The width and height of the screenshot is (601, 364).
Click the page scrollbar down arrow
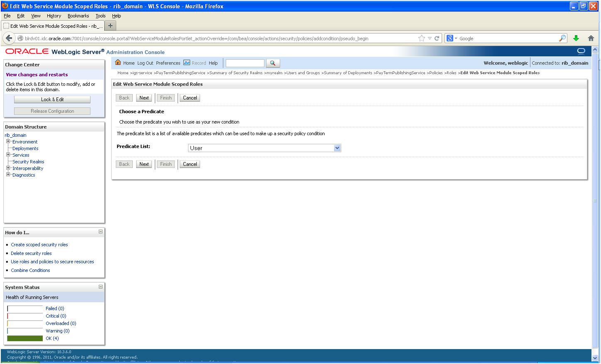[x=595, y=357]
